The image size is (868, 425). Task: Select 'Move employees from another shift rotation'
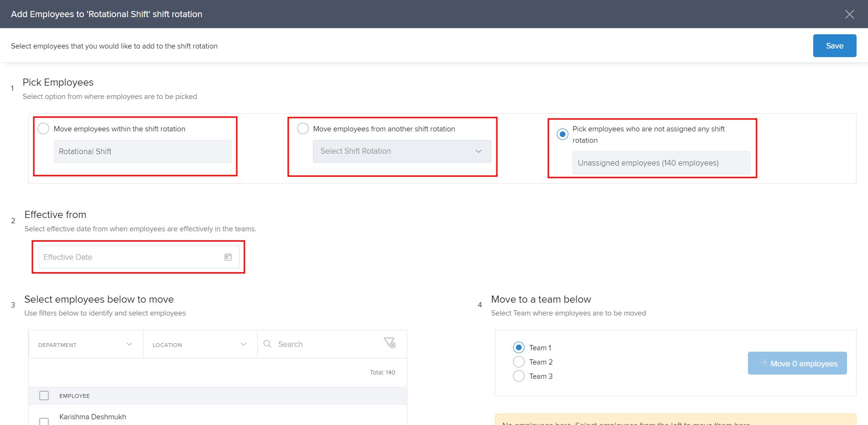click(303, 129)
